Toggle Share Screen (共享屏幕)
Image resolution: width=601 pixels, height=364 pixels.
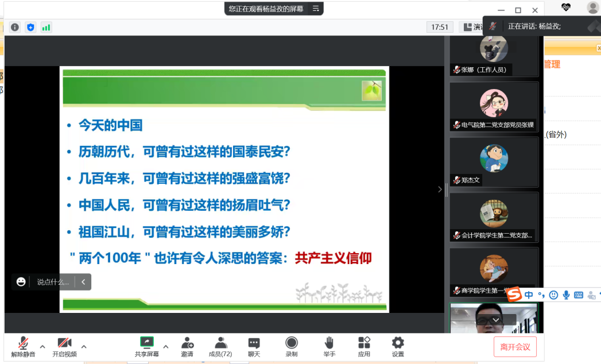pyautogui.click(x=147, y=347)
